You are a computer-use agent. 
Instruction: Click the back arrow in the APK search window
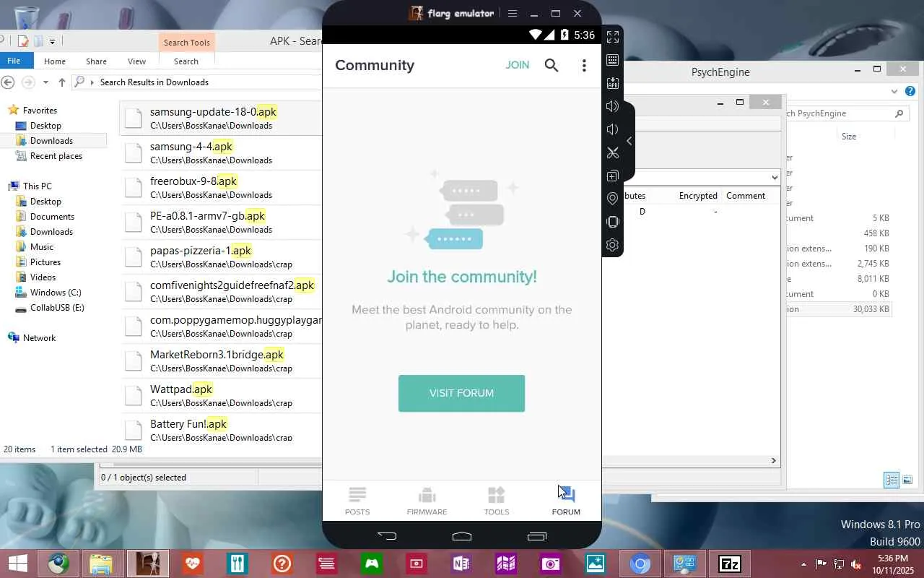coord(8,82)
